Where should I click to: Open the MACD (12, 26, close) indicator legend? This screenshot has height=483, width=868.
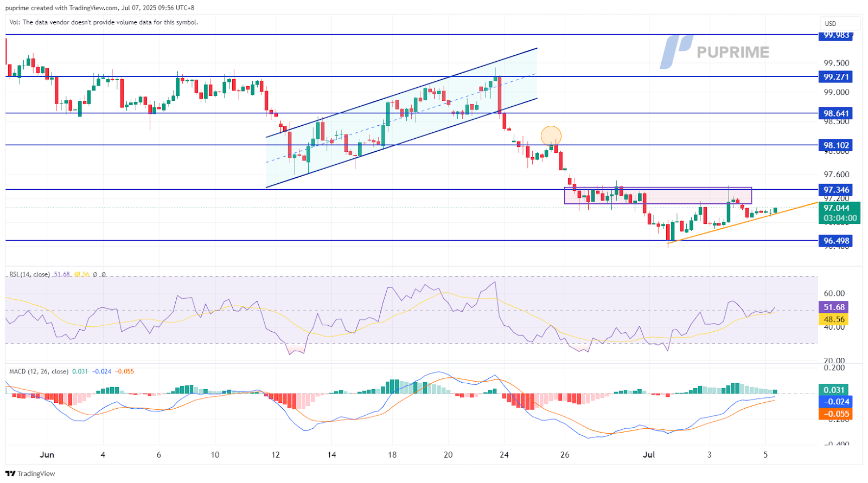pos(39,371)
